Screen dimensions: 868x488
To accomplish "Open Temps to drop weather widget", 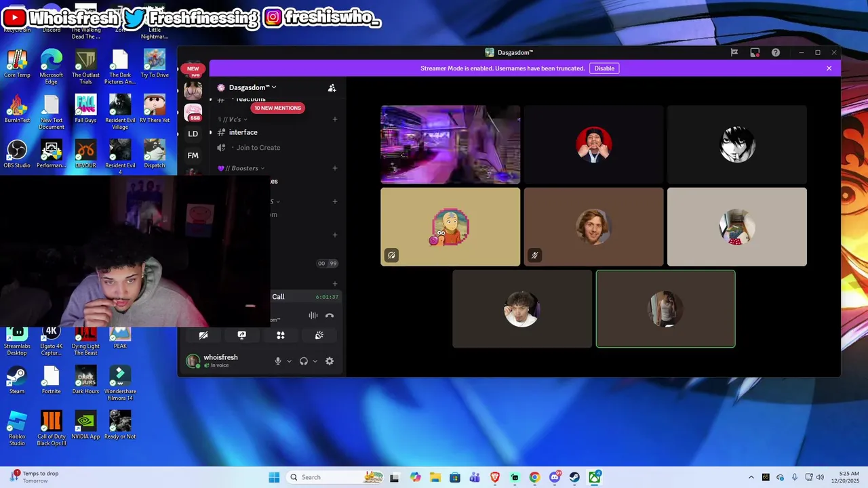I will point(34,477).
